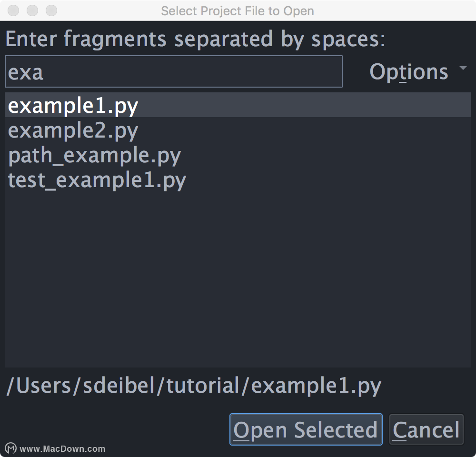
Task: Cancel the file open dialog
Action: click(426, 429)
